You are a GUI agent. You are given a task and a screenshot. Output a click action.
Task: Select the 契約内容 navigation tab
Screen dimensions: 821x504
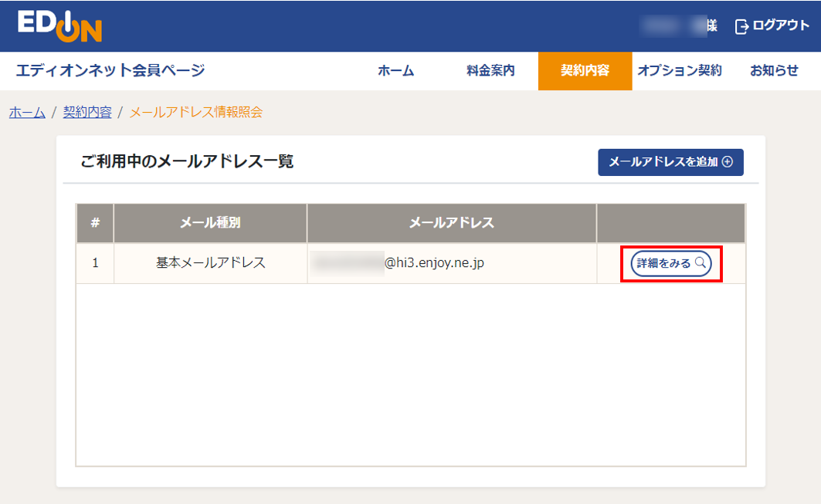pos(585,70)
